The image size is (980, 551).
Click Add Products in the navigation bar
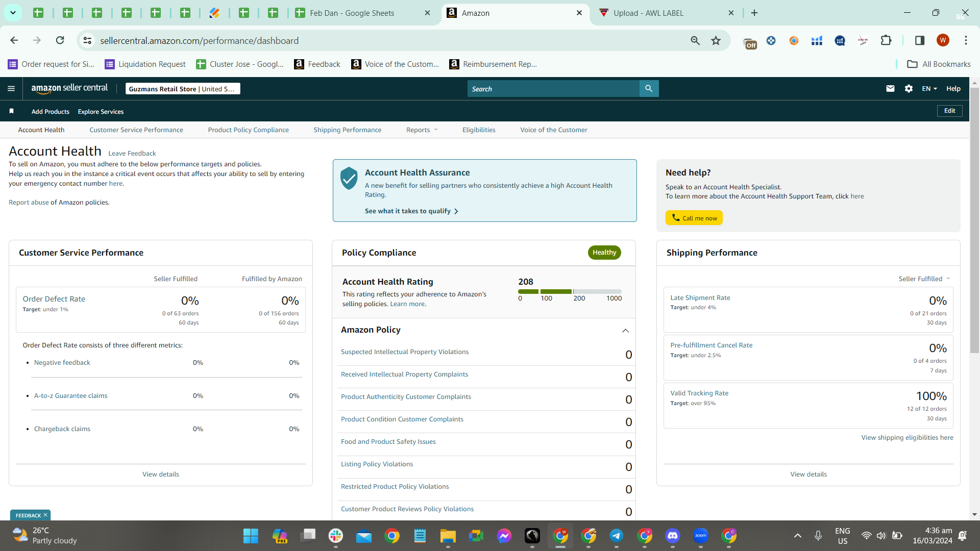coord(51,112)
